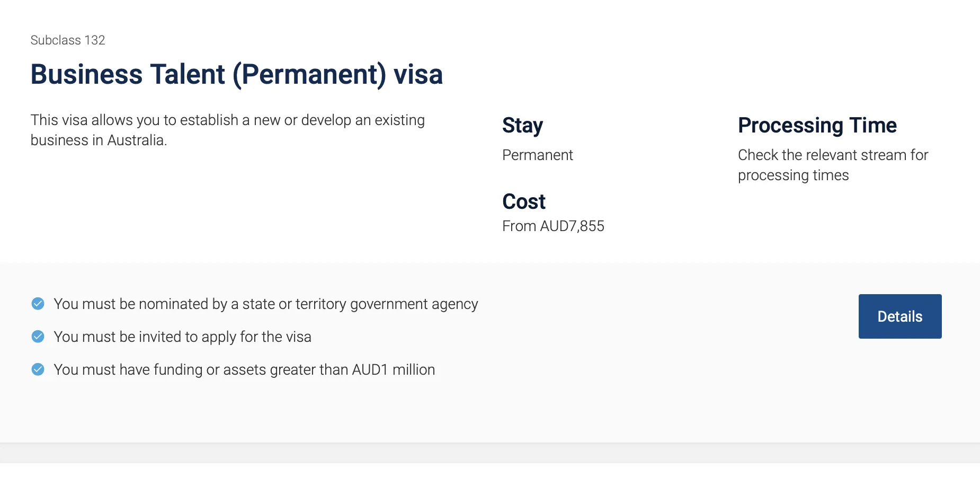Select the 'From AUD7,855' cost text
980x477 pixels.
[x=553, y=226]
